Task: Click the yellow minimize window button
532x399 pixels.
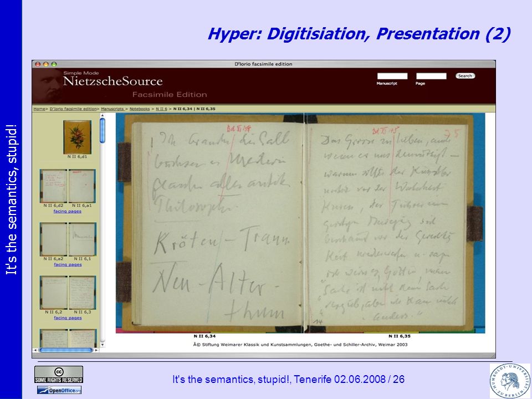Action: (x=46, y=64)
